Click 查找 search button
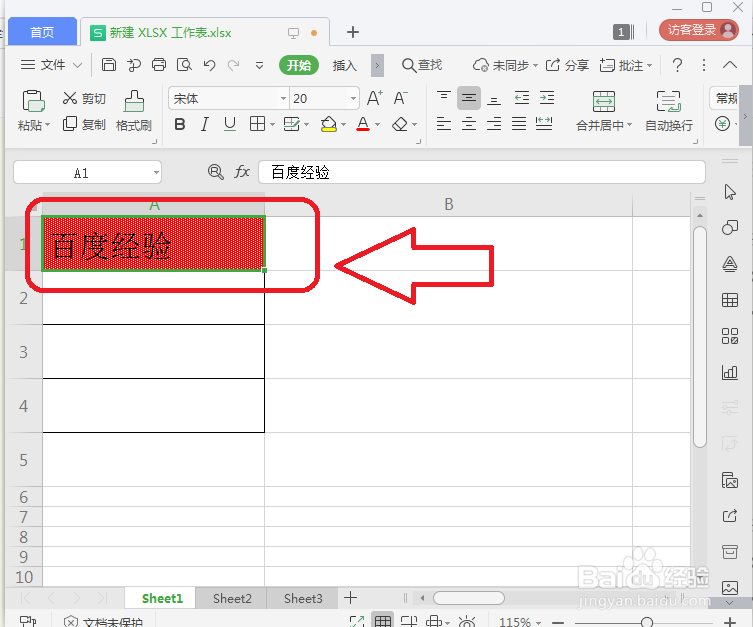 coord(422,65)
